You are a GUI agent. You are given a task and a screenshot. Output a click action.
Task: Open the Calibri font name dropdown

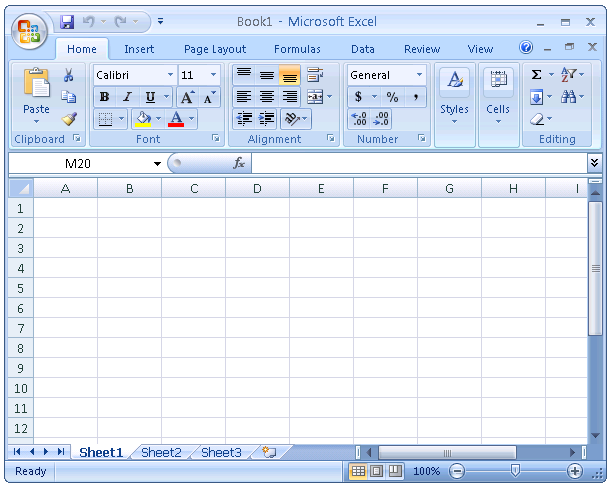(x=170, y=75)
